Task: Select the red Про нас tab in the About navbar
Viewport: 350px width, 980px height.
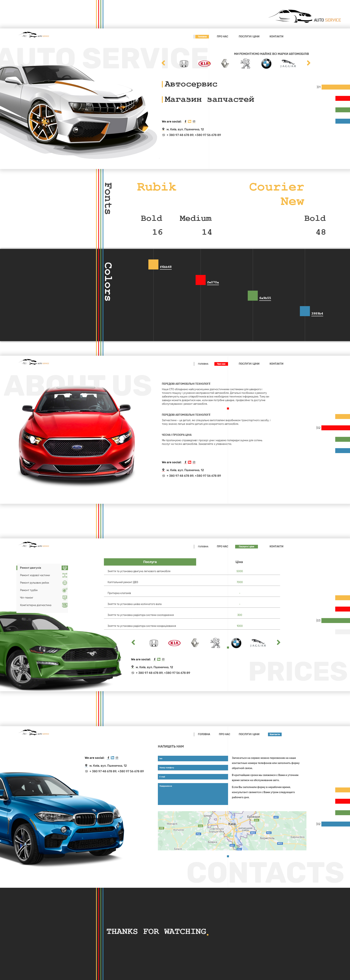Action: tap(221, 364)
